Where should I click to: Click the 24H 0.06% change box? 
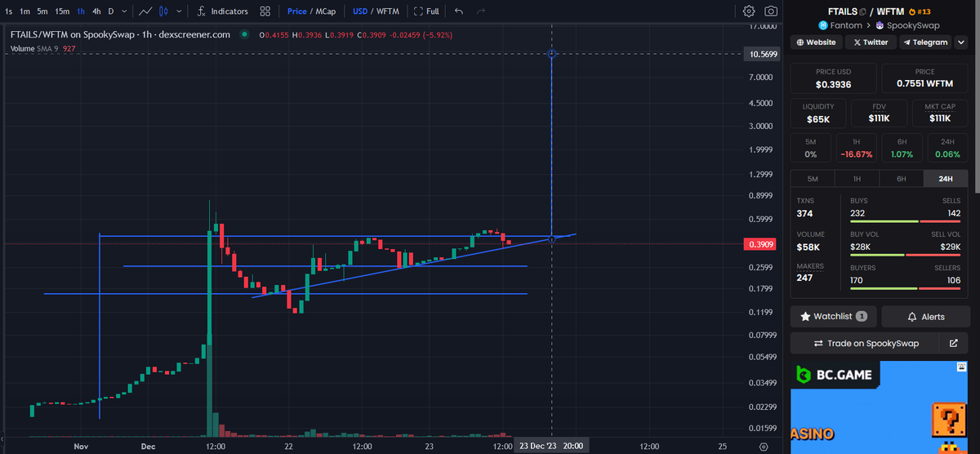click(947, 148)
